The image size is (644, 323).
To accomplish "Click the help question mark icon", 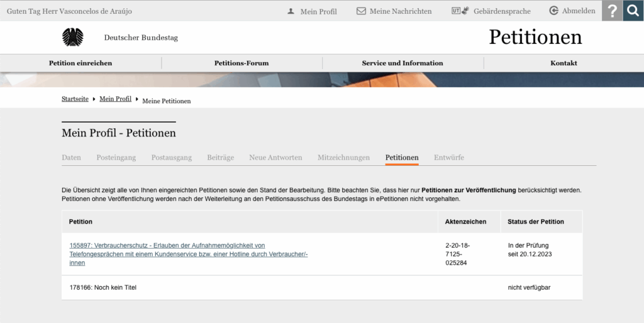I will point(612,11).
